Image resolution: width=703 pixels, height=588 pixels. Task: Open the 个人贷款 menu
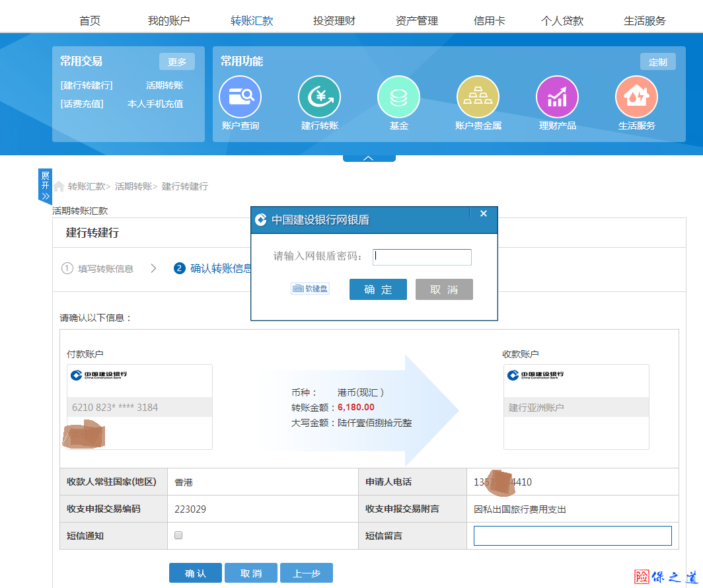click(x=562, y=20)
